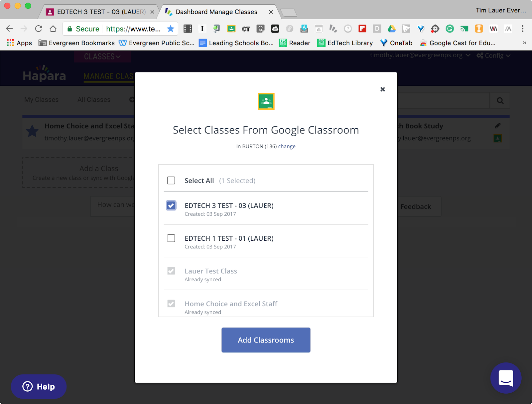Click the Add a Class card
532x404 pixels.
78,173
